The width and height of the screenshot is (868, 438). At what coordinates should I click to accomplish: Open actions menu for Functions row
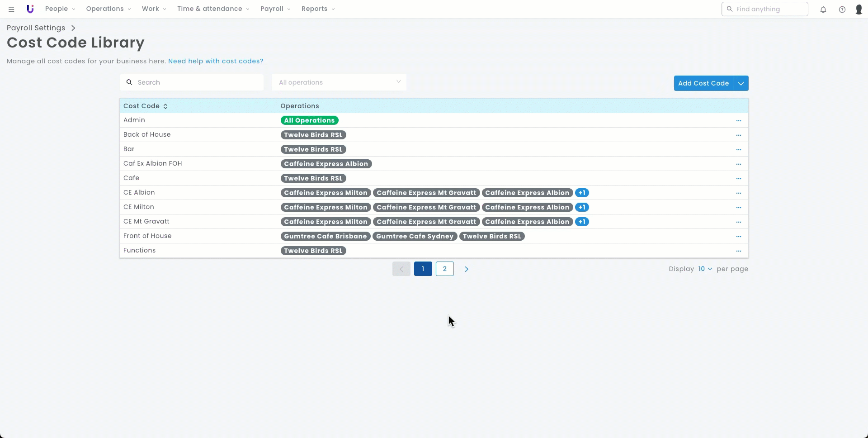[739, 251]
